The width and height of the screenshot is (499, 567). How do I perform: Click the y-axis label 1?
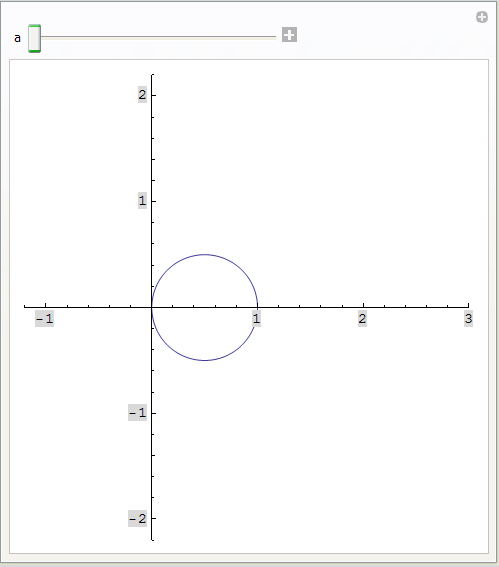(142, 201)
